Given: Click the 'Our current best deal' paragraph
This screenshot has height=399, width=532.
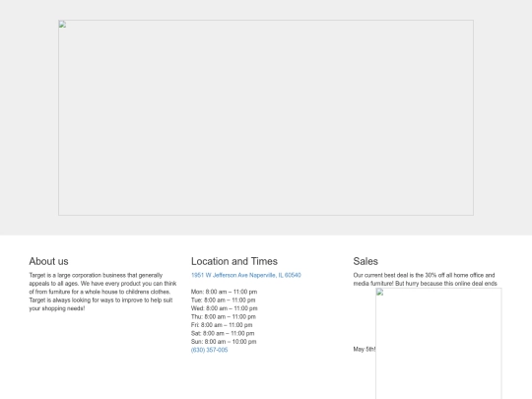Looking at the screenshot, I should coord(426,279).
